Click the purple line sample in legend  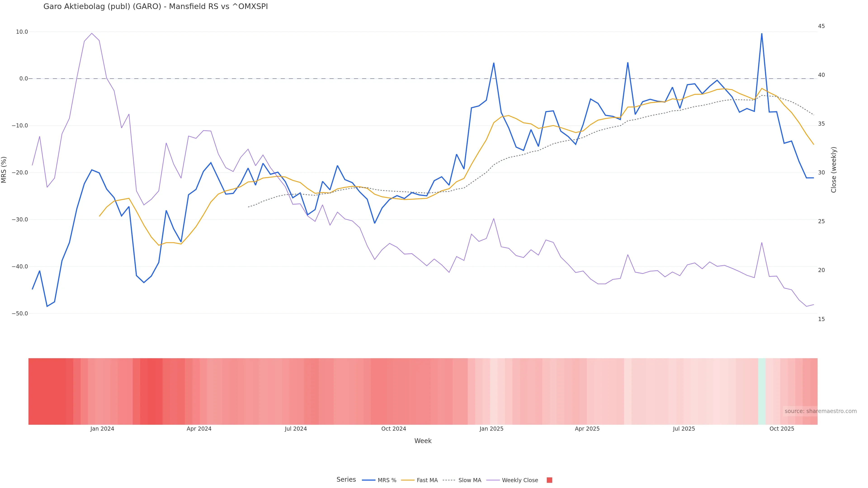coord(493,480)
